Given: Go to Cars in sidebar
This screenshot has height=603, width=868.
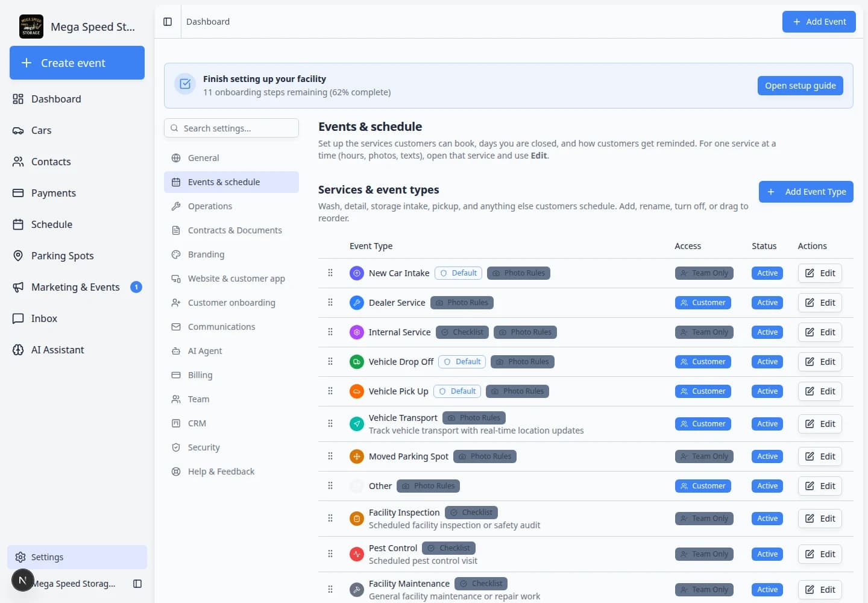Looking at the screenshot, I should (77, 130).
